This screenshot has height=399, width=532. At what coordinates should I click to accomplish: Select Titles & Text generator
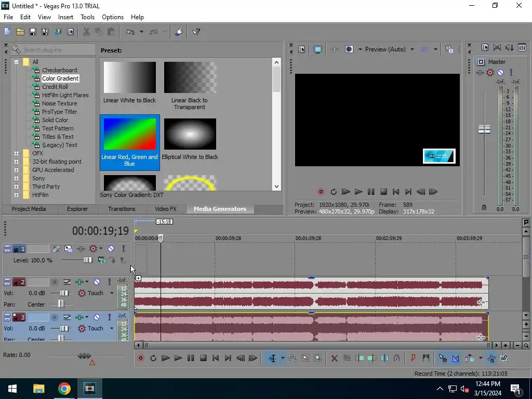pyautogui.click(x=58, y=137)
